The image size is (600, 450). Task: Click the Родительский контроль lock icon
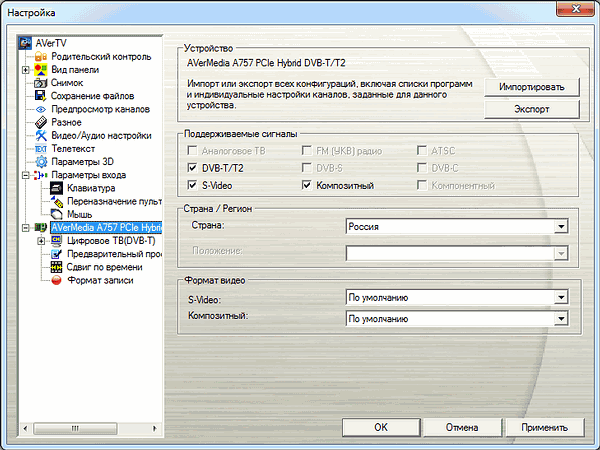41,56
